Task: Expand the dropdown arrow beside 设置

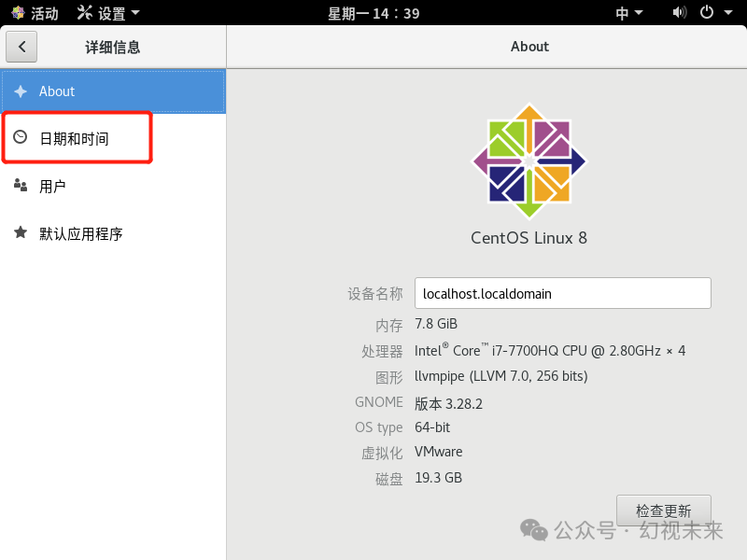Action: coord(135,13)
